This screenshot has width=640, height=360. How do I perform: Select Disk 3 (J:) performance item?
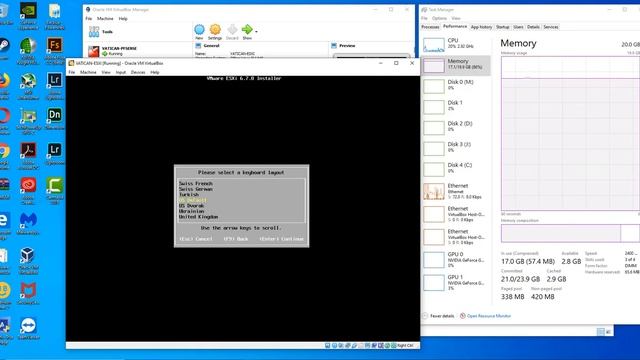coord(456,149)
